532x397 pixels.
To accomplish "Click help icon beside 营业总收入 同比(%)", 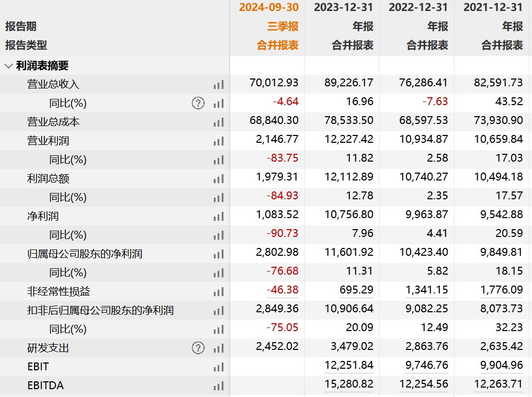I will pos(198,103).
